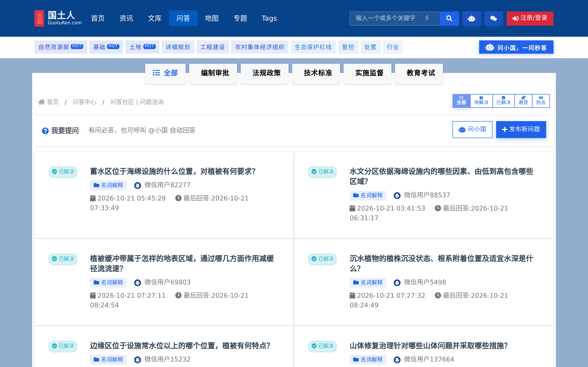Click the search magnifier icon button

[449, 18]
